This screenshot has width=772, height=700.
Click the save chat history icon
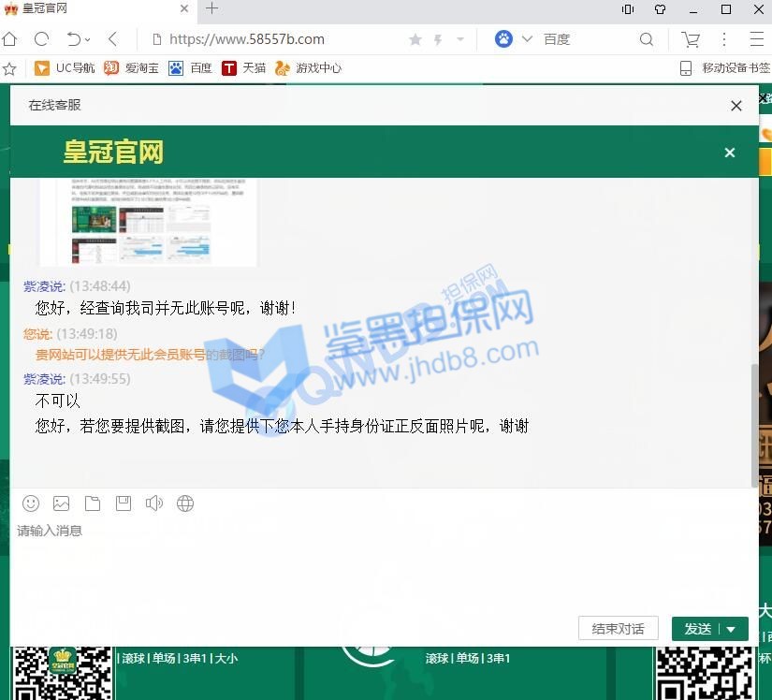[x=124, y=503]
